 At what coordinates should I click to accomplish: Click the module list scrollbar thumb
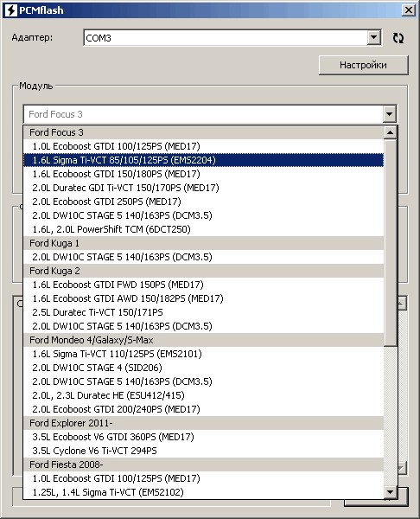point(391,242)
